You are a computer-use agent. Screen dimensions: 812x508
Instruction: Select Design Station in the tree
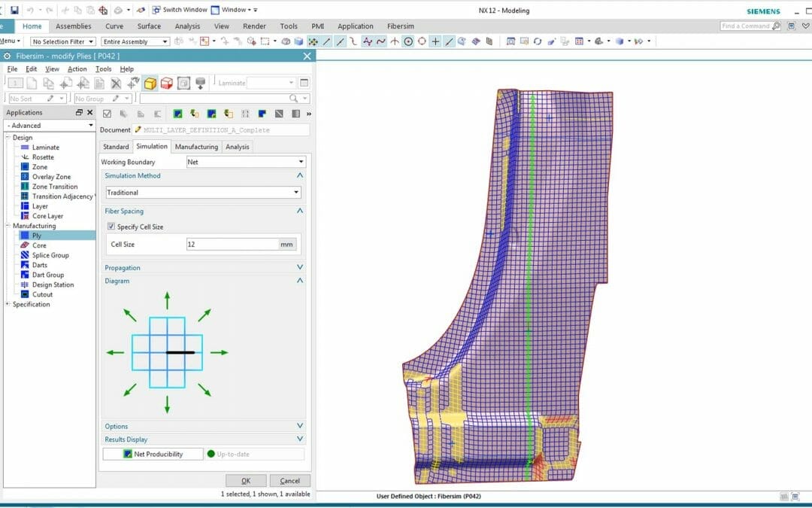(53, 284)
